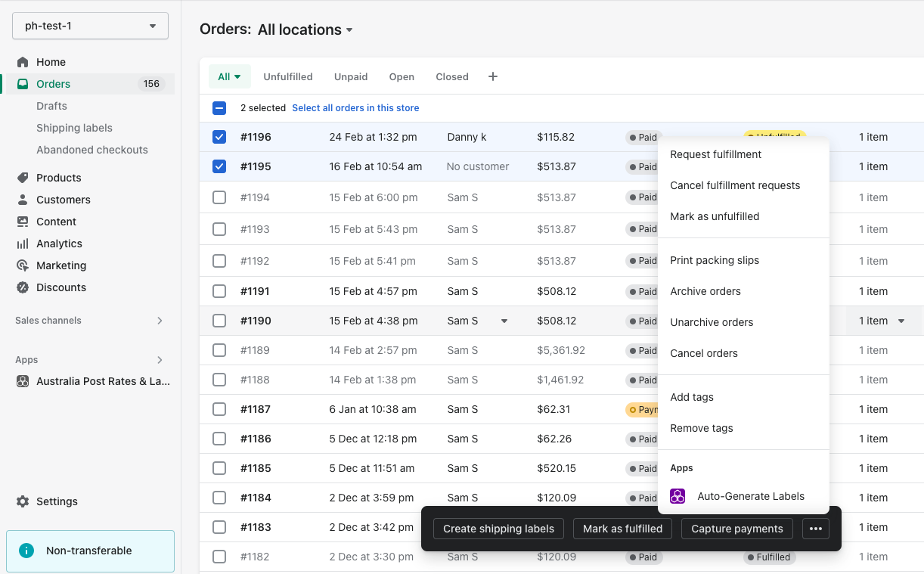This screenshot has height=574, width=924.
Task: Uncheck the order #1196 checkbox
Action: pos(219,137)
